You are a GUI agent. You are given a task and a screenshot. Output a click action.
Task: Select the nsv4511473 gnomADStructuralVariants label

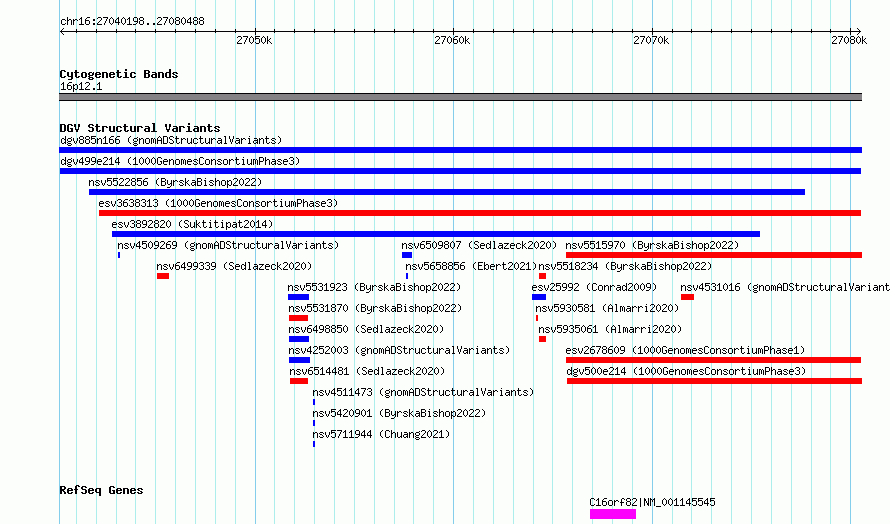coord(423,392)
